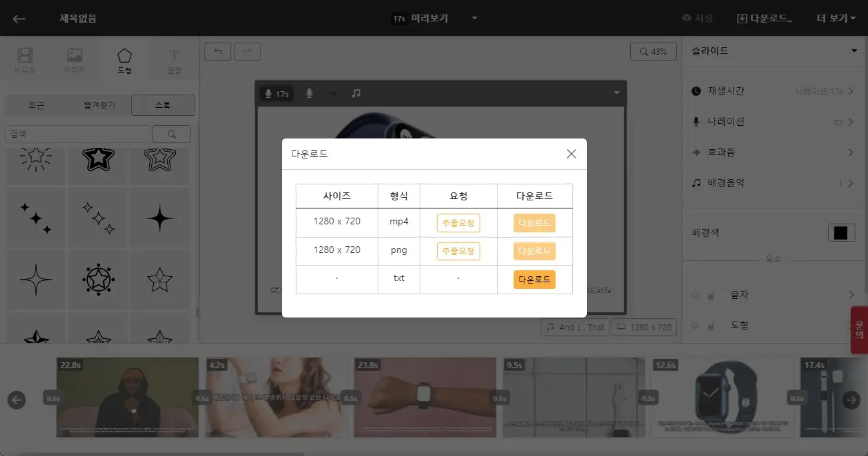Toggle lock icon for 도형
The height and width of the screenshot is (456, 868).
tap(712, 326)
